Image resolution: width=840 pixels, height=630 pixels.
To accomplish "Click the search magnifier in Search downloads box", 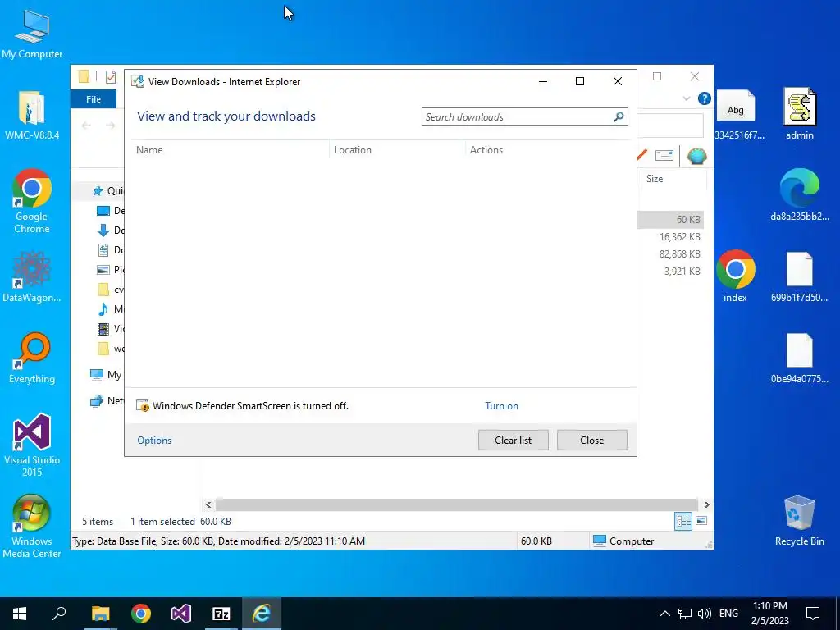I will [x=619, y=116].
